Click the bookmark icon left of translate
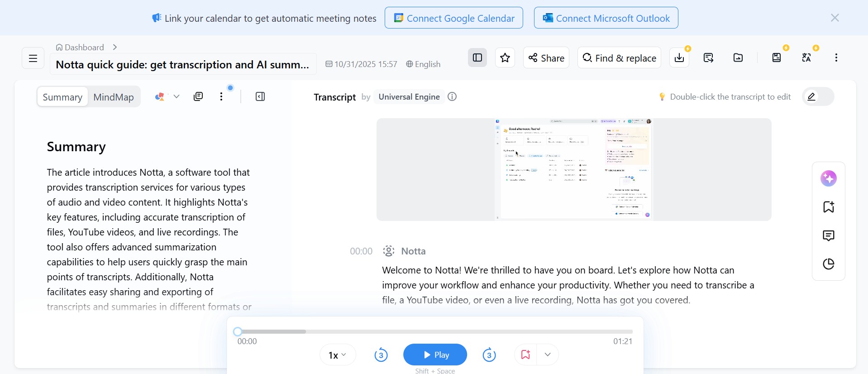 [777, 58]
